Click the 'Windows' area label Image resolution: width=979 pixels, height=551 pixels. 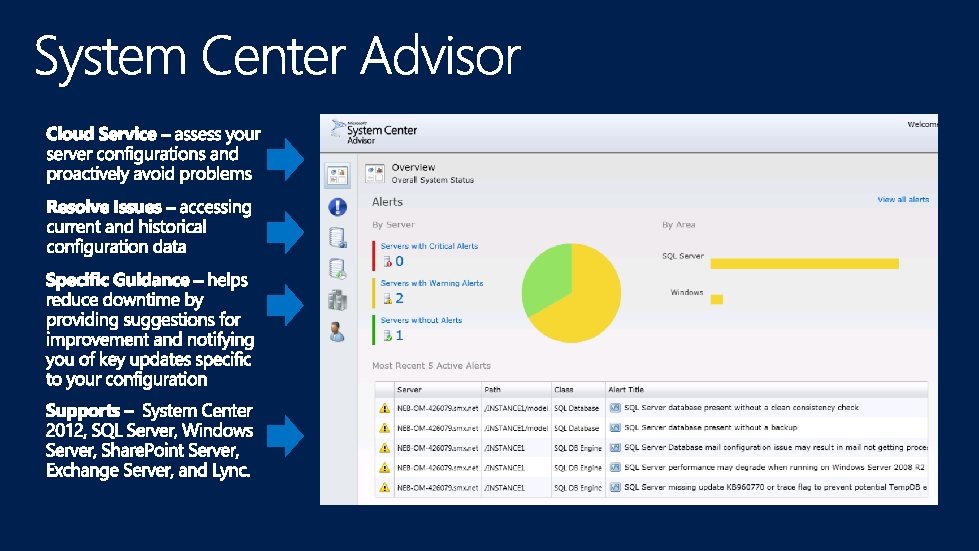tap(687, 292)
